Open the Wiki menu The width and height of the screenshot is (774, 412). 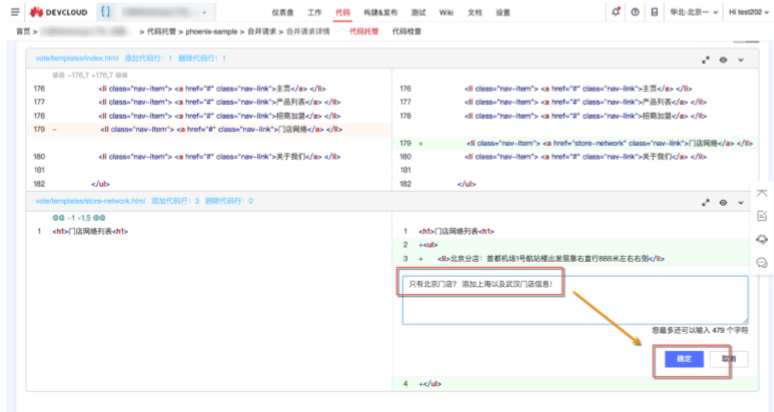(x=446, y=12)
